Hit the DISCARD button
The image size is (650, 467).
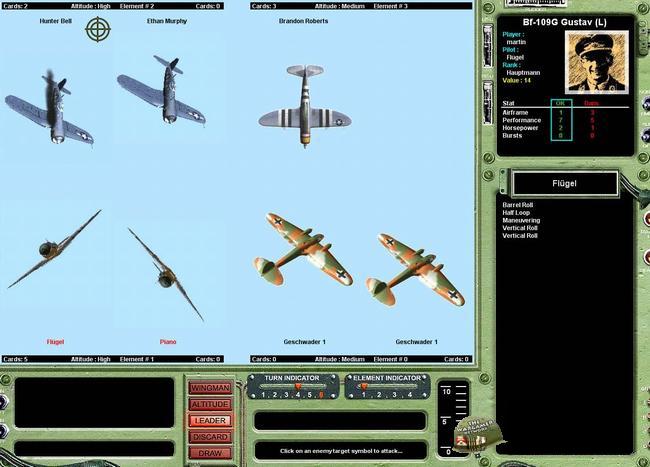tap(210, 437)
